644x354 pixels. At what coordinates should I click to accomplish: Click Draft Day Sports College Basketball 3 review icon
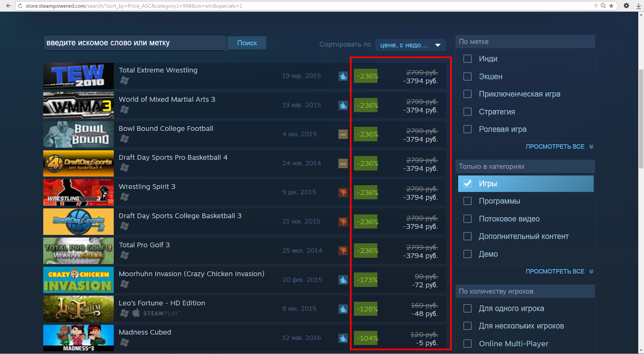[x=343, y=222]
